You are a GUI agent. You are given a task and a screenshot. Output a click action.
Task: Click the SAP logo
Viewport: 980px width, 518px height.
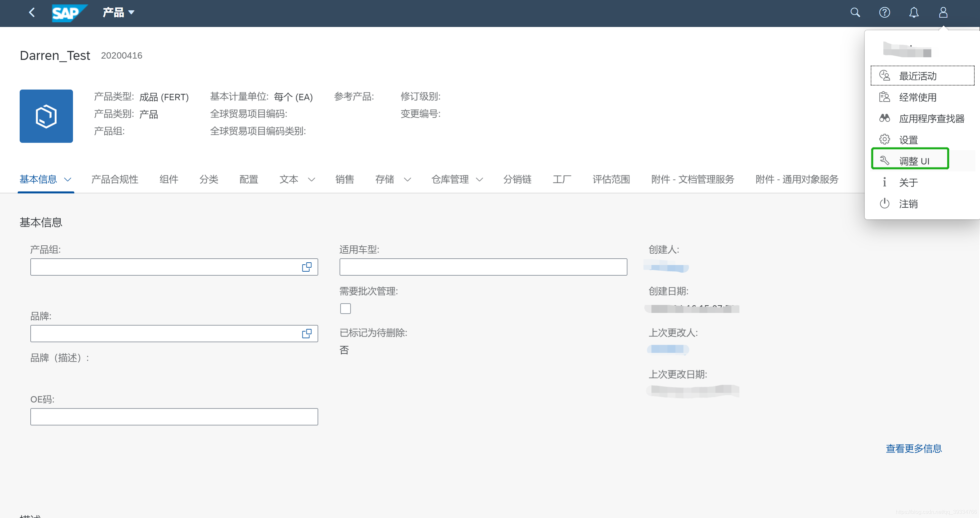click(x=70, y=13)
